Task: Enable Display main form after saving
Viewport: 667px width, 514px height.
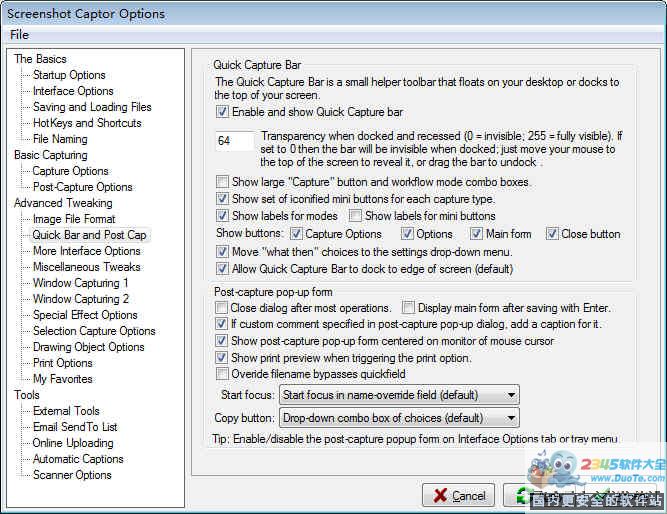Action: [x=408, y=308]
